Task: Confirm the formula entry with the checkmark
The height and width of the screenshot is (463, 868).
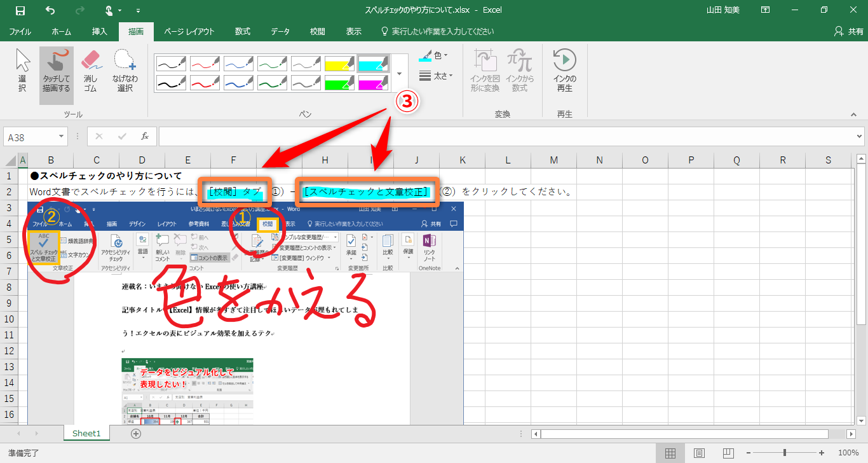Action: coord(122,136)
